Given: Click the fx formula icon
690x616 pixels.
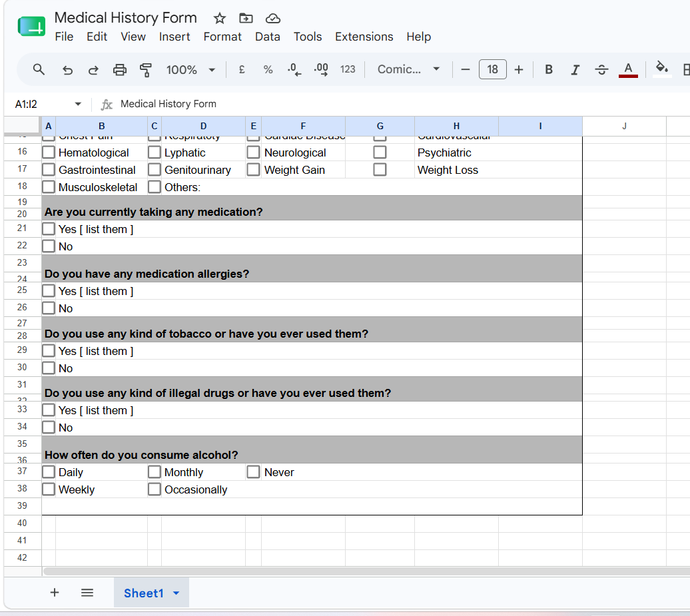Looking at the screenshot, I should click(107, 105).
